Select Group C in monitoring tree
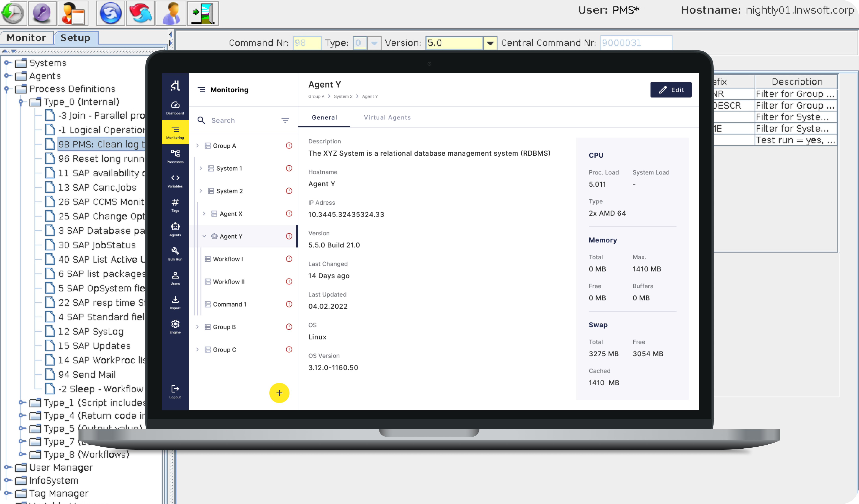 [x=243, y=349]
